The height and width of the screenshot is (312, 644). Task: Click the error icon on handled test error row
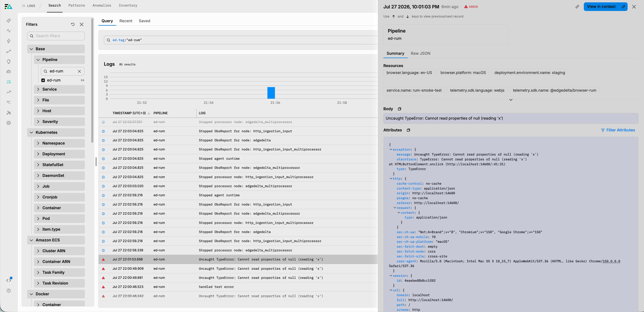coord(103,287)
